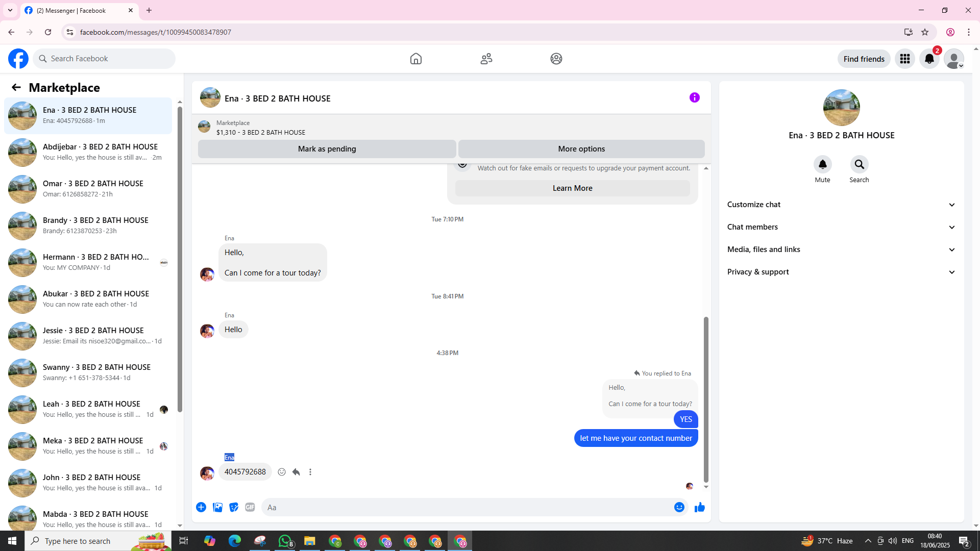
Task: Open WhatsApp from the taskbar
Action: [x=285, y=541]
